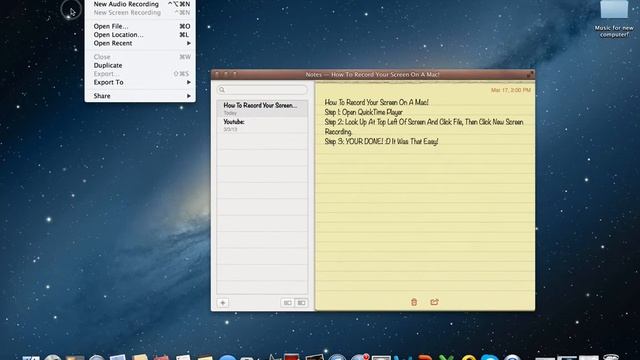
Task: Choose New Audio Recording from the menu
Action: [x=140, y=4]
